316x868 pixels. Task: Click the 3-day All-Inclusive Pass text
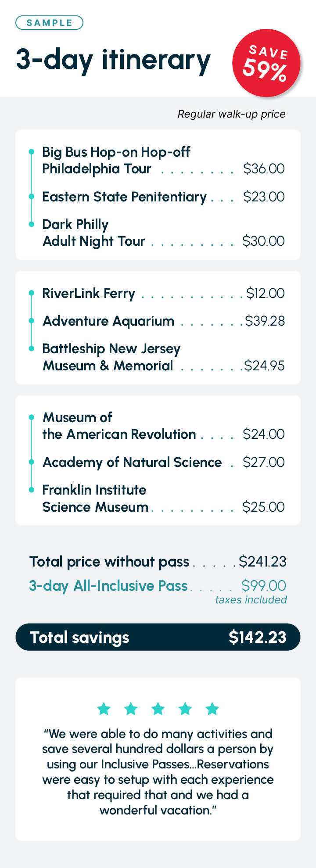108,586
